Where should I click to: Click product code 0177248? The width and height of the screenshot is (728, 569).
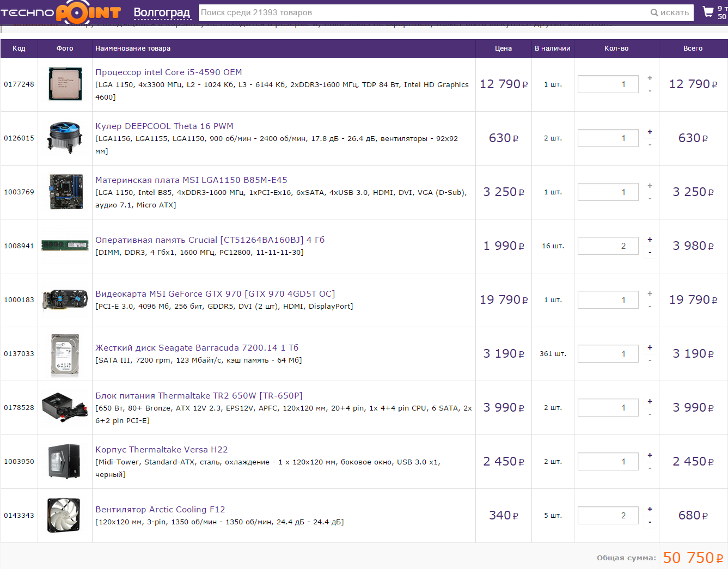point(19,84)
